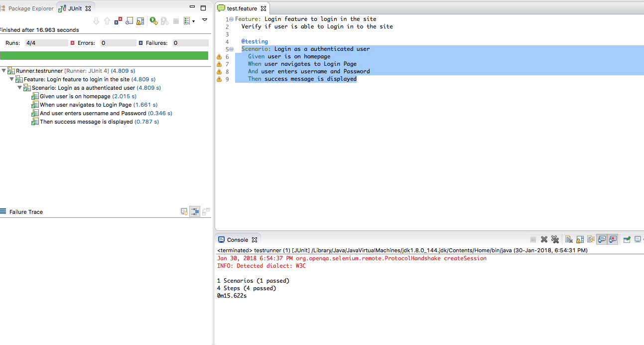Remove all terminated launches from Console
This screenshot has width=644, height=345.
555,239
